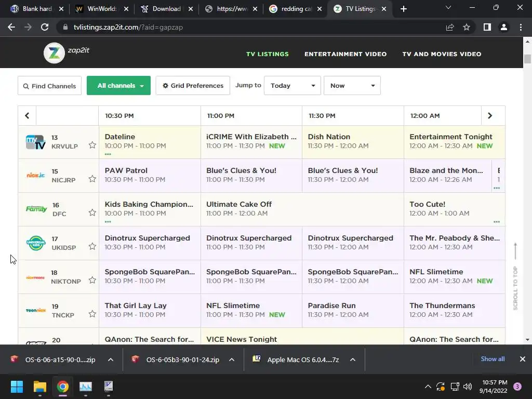Open a new browser tab
This screenshot has height=399, width=532.
(x=403, y=9)
